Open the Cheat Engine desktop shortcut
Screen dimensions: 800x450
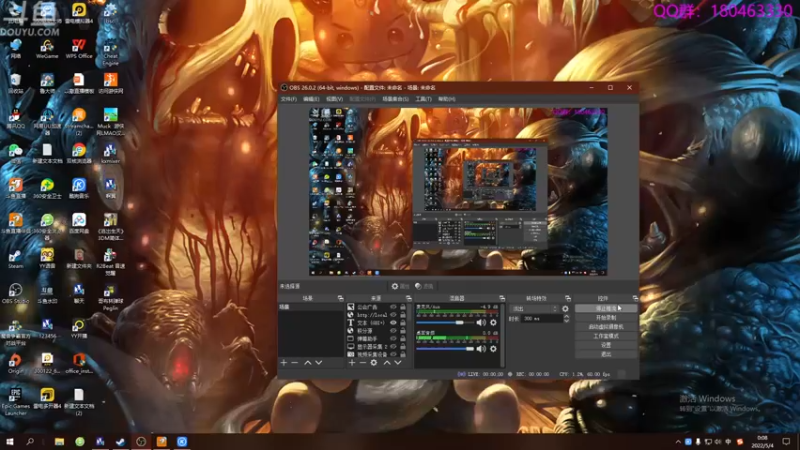[x=110, y=53]
